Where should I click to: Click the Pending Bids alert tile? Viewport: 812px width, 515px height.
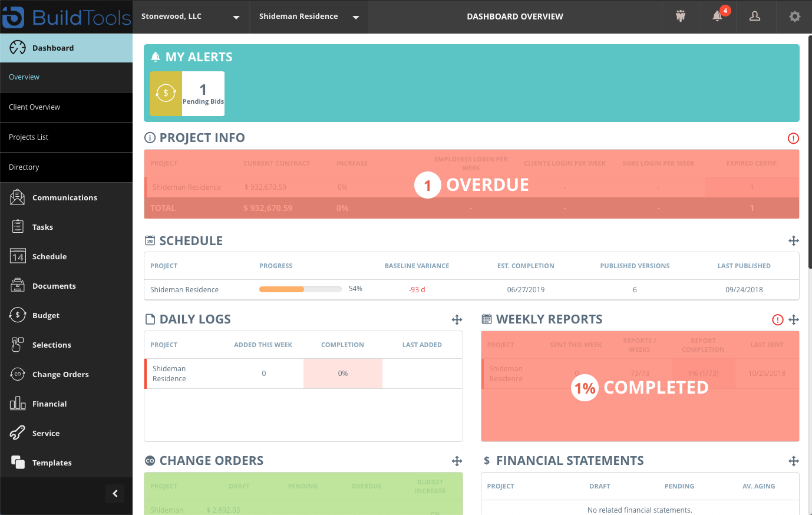pos(187,93)
